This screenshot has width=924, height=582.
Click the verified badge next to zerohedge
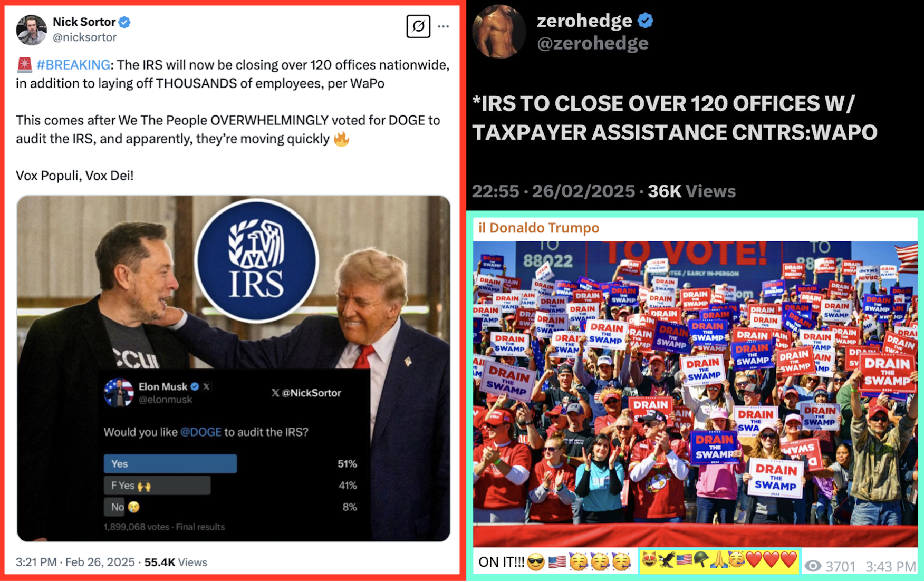pyautogui.click(x=646, y=21)
